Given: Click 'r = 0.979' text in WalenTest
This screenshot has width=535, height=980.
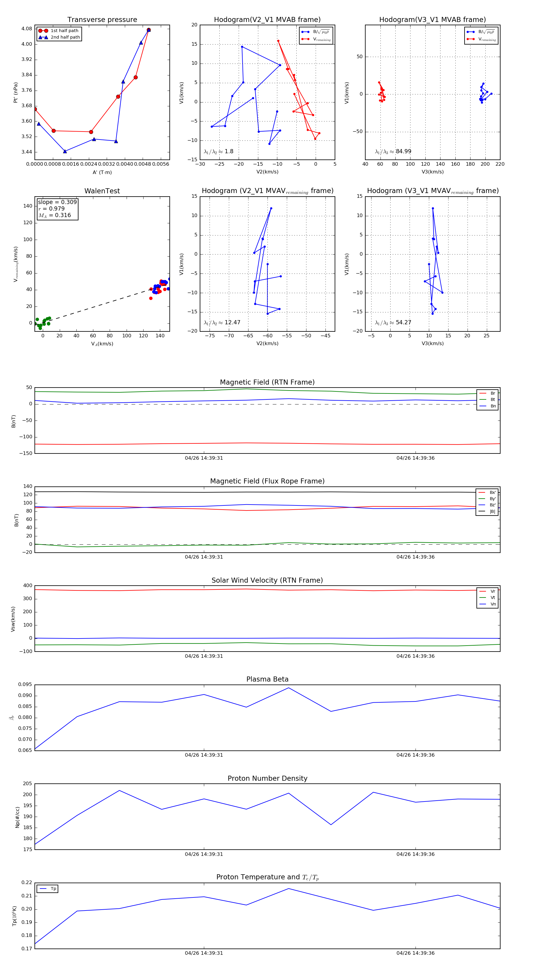Looking at the screenshot, I should pos(51,208).
